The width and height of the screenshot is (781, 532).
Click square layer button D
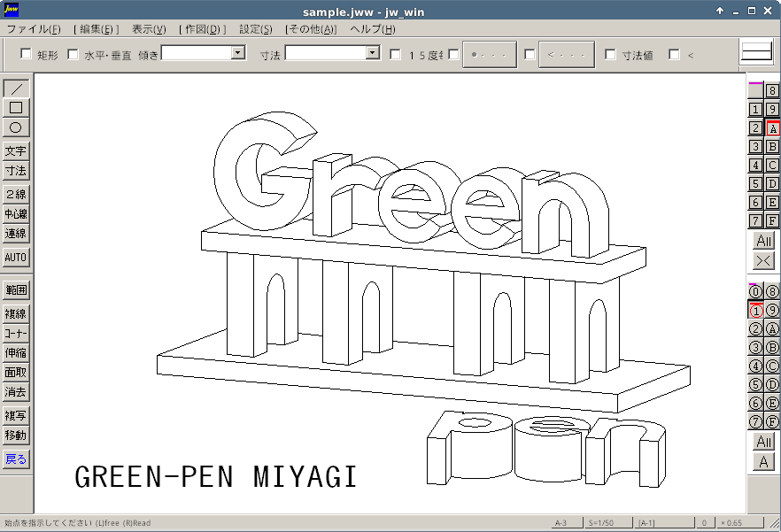coord(772,184)
